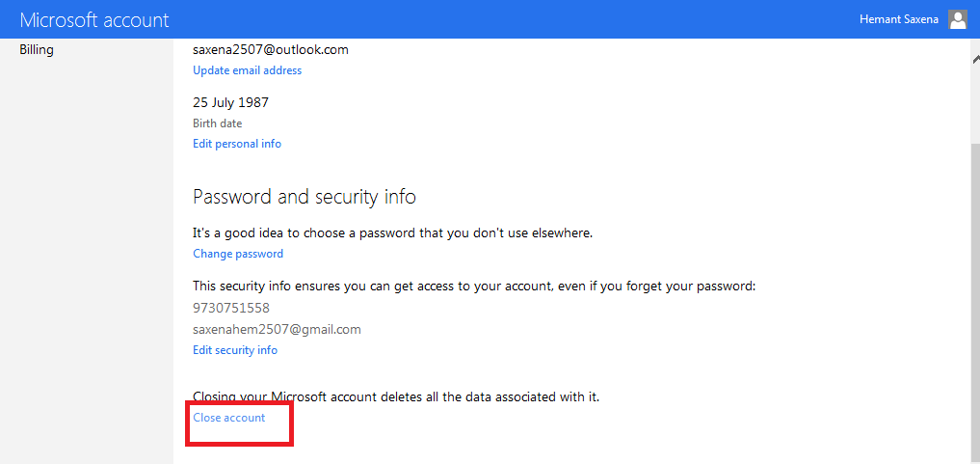
Task: Click the 25 July 1987 date text
Action: [x=230, y=102]
